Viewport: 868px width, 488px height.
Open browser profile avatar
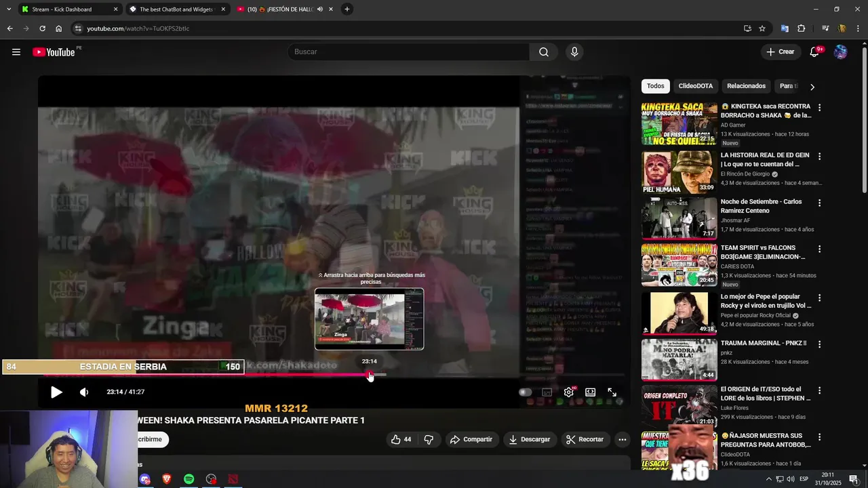click(842, 28)
